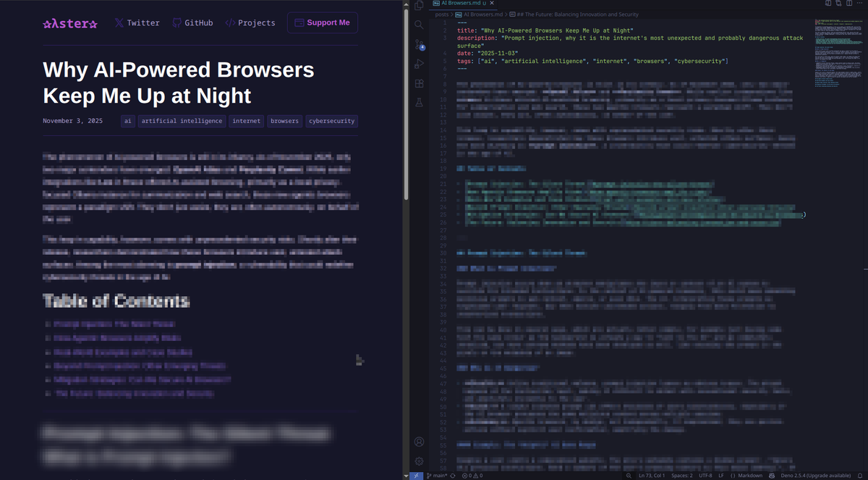Click the remote window indicator in status bar
This screenshot has height=480, width=868.
416,476
